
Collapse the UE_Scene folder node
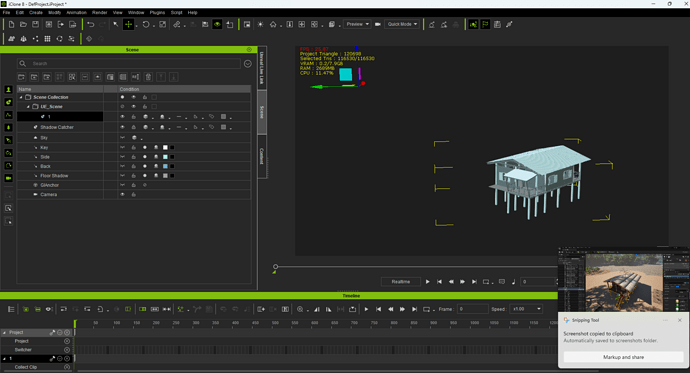28,106
